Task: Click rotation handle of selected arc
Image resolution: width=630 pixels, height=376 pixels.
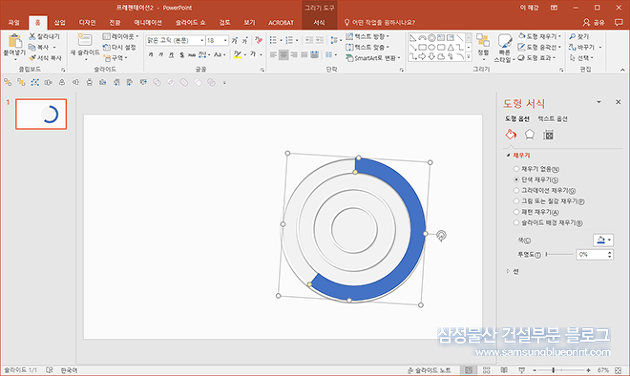Action: pyautogui.click(x=441, y=235)
